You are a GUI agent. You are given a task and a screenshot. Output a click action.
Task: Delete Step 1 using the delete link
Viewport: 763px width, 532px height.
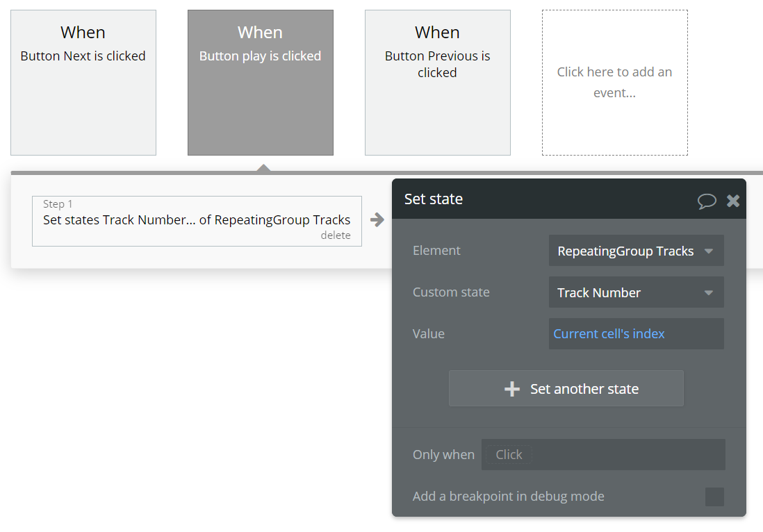pos(336,235)
